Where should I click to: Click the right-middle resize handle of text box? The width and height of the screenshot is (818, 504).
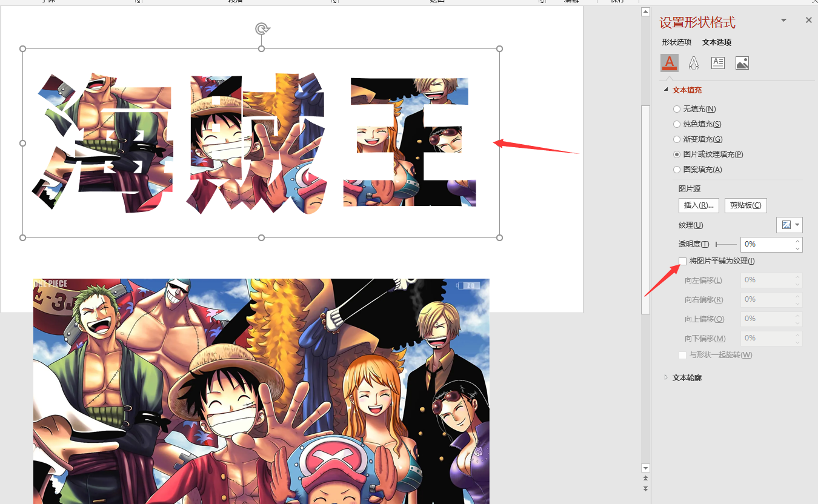499,143
